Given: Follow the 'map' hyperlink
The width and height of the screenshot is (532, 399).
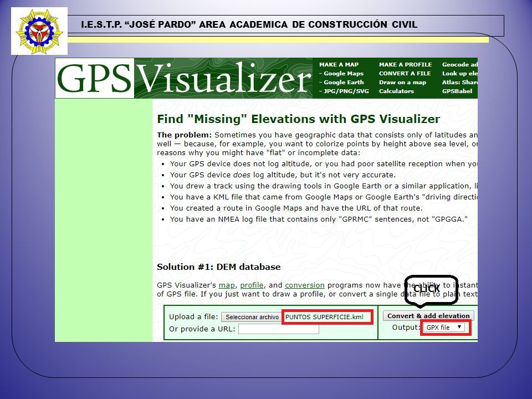Looking at the screenshot, I should coord(227,285).
